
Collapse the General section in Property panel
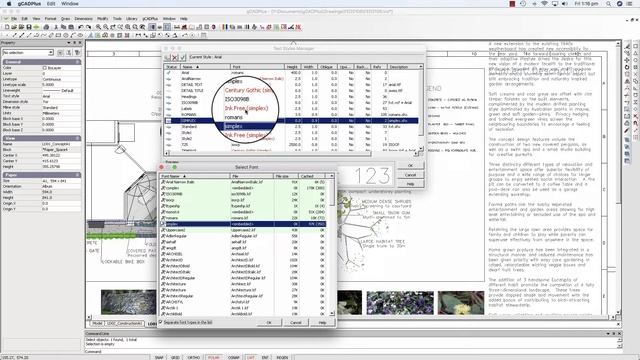[x=78, y=62]
